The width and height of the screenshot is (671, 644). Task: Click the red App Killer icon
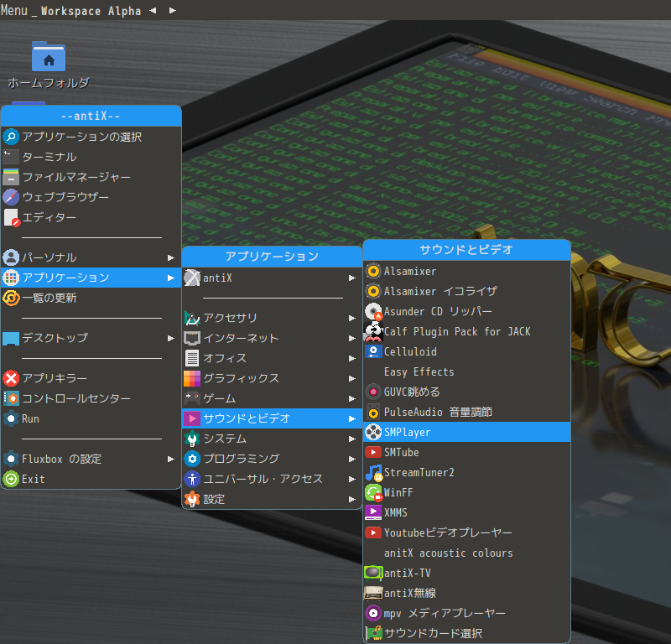[x=11, y=378]
